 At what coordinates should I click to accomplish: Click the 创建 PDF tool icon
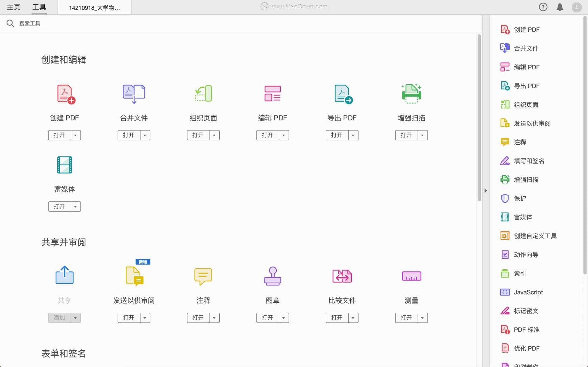point(66,94)
